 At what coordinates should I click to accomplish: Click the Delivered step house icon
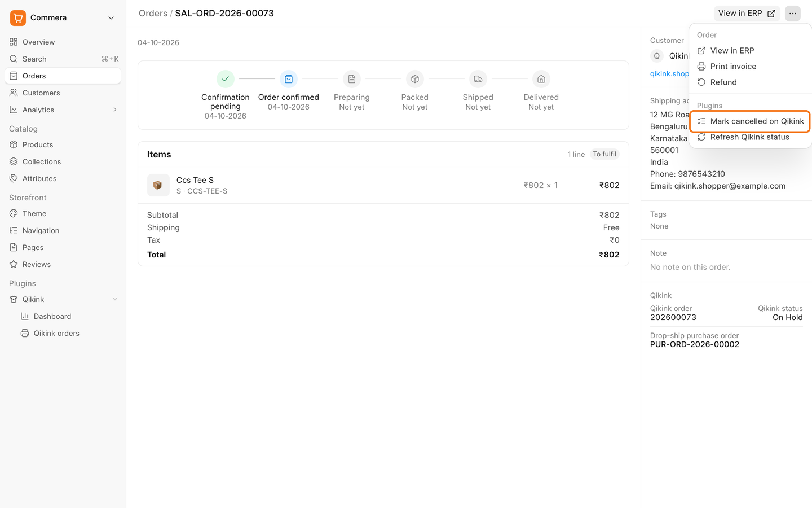(541, 79)
